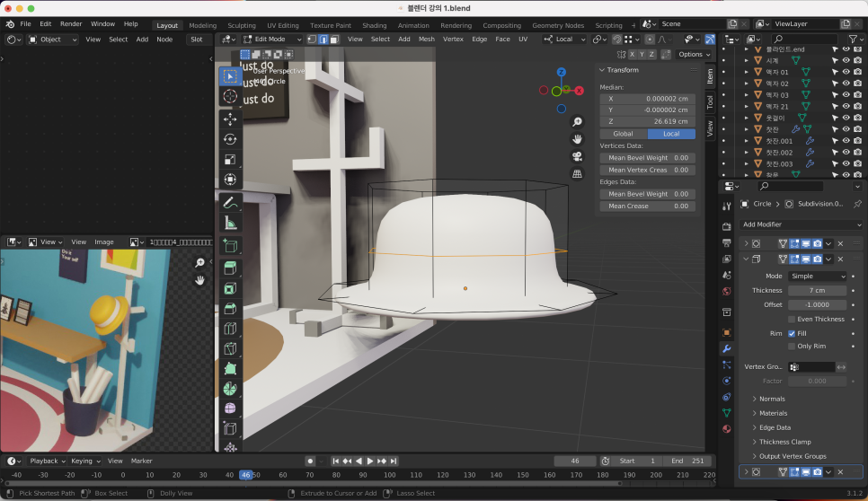
Task: Select the Rotate tool
Action: point(230,139)
